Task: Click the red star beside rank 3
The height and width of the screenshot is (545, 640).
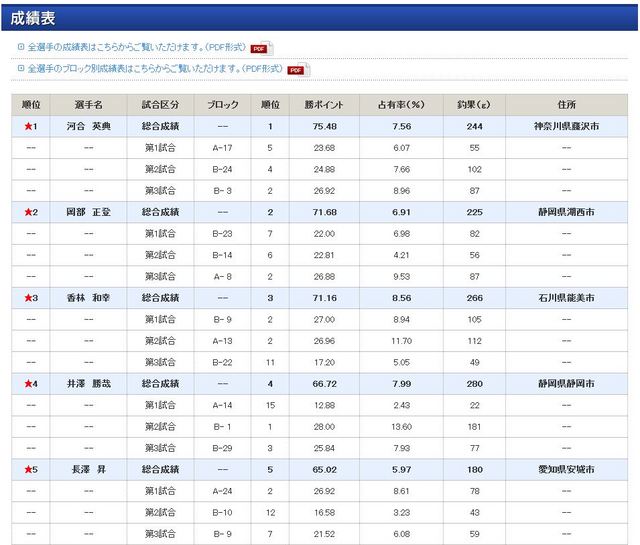Action: pyautogui.click(x=27, y=299)
